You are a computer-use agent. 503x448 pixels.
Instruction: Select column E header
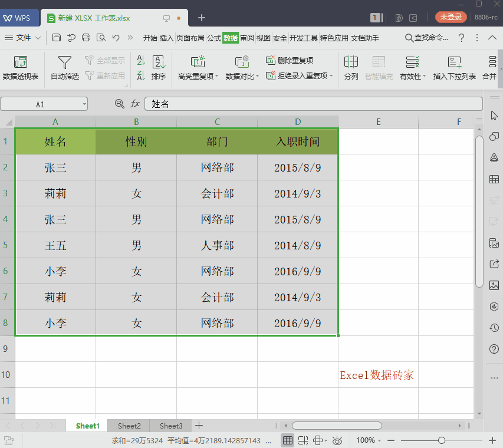coord(379,122)
